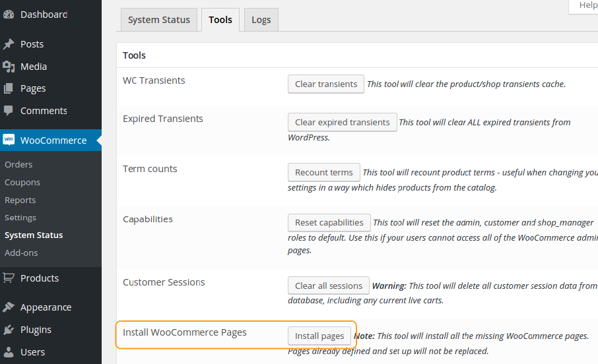Click the Reset capabilities button
The width and height of the screenshot is (598, 364).
pyautogui.click(x=329, y=223)
